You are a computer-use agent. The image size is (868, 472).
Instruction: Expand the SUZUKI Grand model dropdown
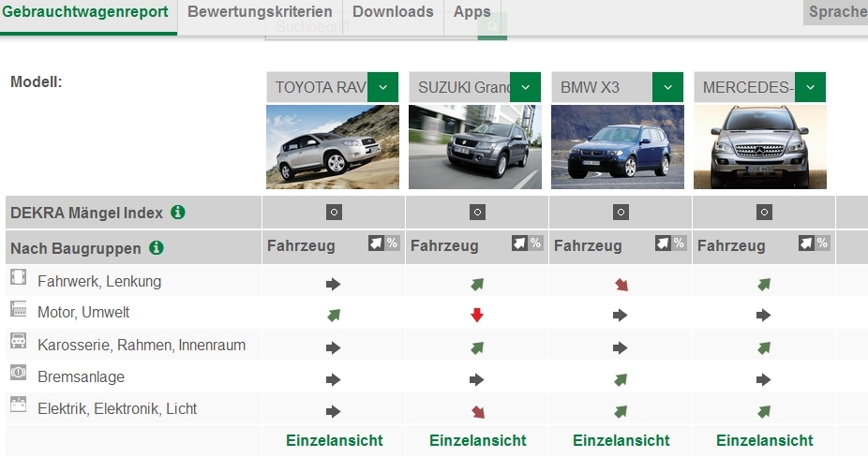coord(525,87)
